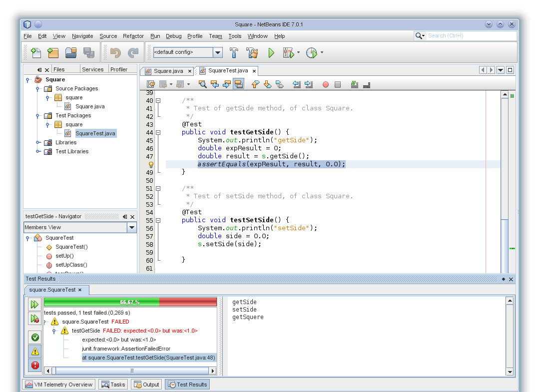Stop macro recording with square icon

coord(338,84)
